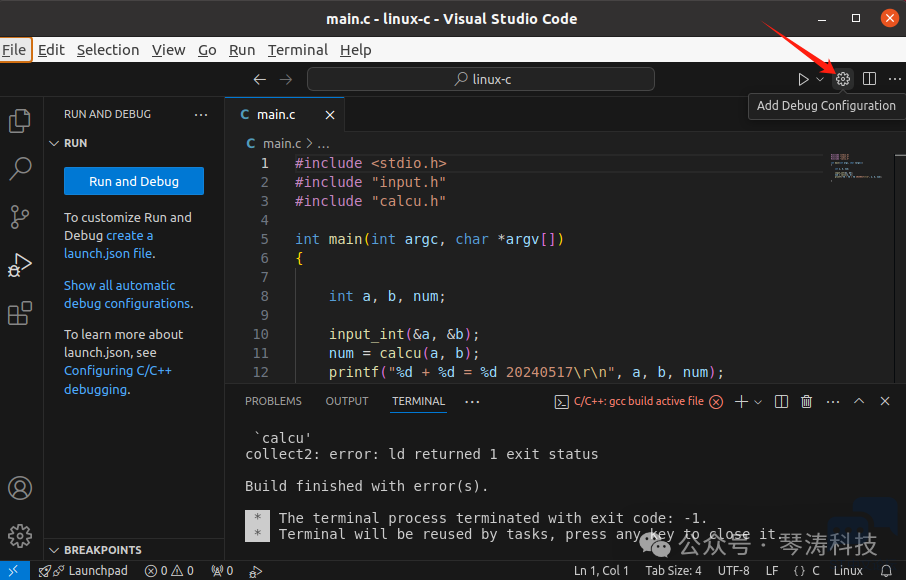906x580 pixels.
Task: Click Linux configuration in status bar
Action: (848, 571)
